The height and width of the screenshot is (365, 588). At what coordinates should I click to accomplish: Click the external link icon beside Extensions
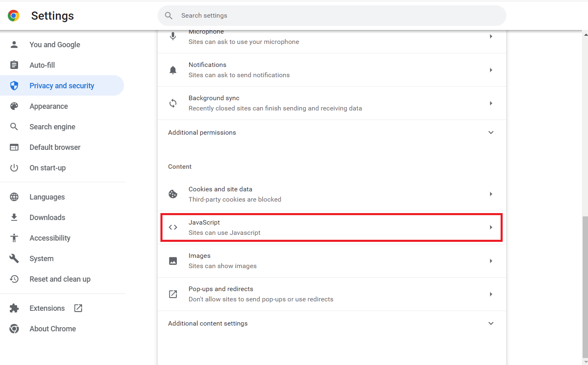[78, 308]
